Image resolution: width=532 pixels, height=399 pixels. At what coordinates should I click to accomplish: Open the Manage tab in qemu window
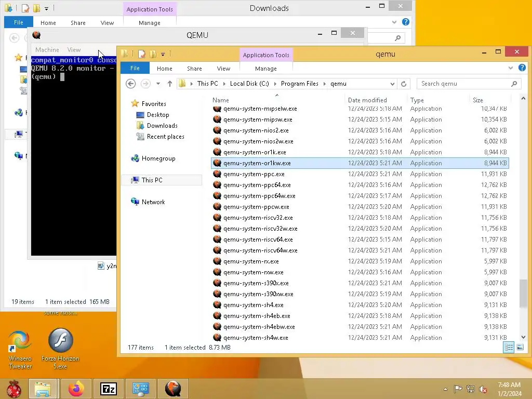tap(265, 69)
